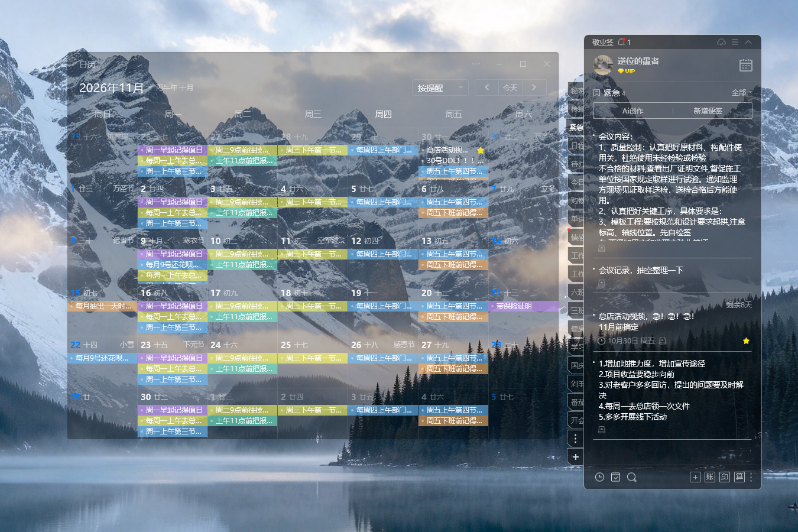Open the vertical dots menu in the bottom toolbar
This screenshot has height=532, width=798.
(751, 477)
